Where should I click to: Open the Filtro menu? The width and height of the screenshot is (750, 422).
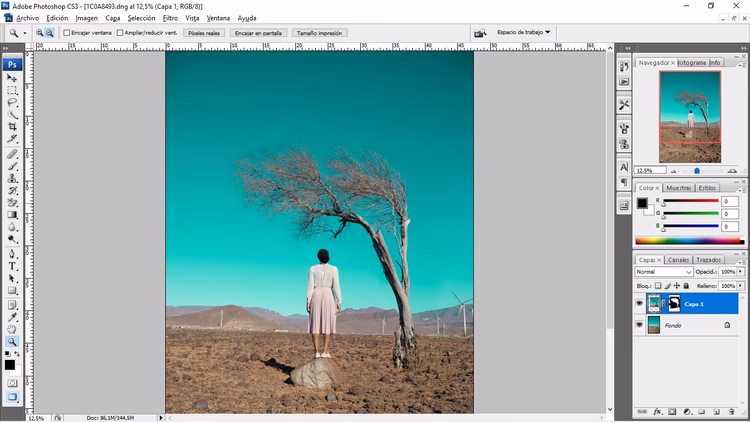click(x=170, y=18)
